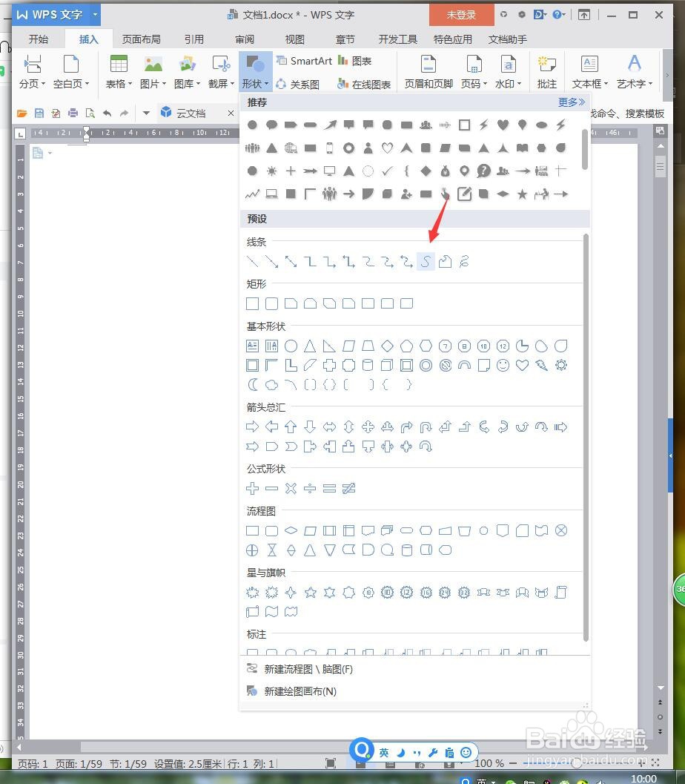
Task: Click header and footer (页眉和页脚) button
Action: (428, 73)
